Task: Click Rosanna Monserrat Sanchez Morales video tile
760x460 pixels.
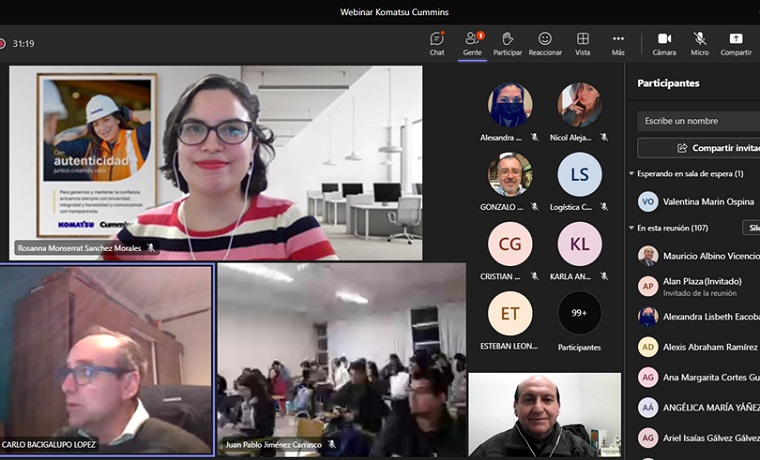Action: [216, 163]
